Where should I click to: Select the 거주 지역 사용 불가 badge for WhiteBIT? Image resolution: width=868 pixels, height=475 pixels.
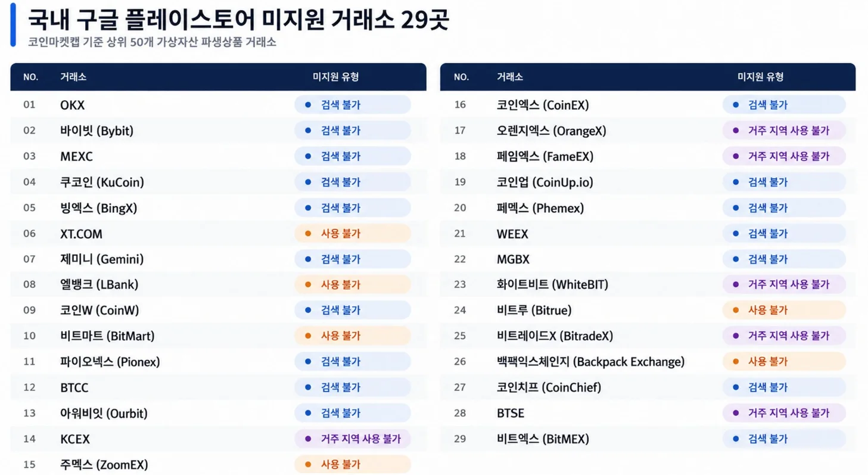[784, 284]
